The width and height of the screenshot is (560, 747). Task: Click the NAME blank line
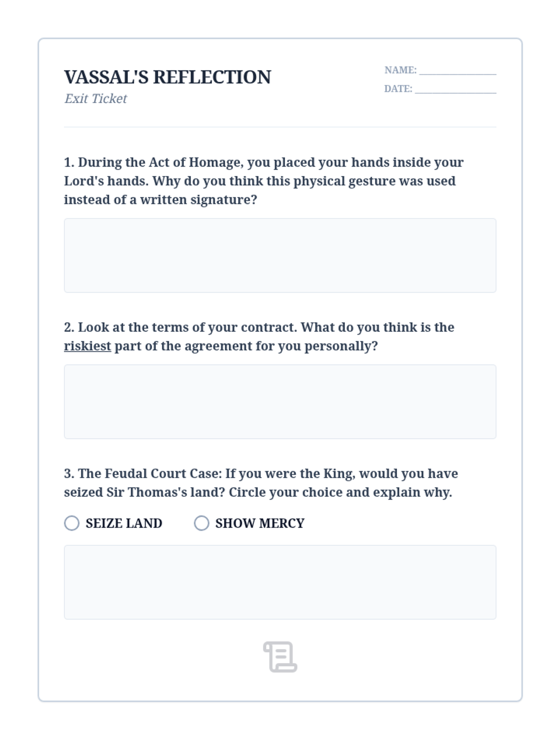pos(458,73)
